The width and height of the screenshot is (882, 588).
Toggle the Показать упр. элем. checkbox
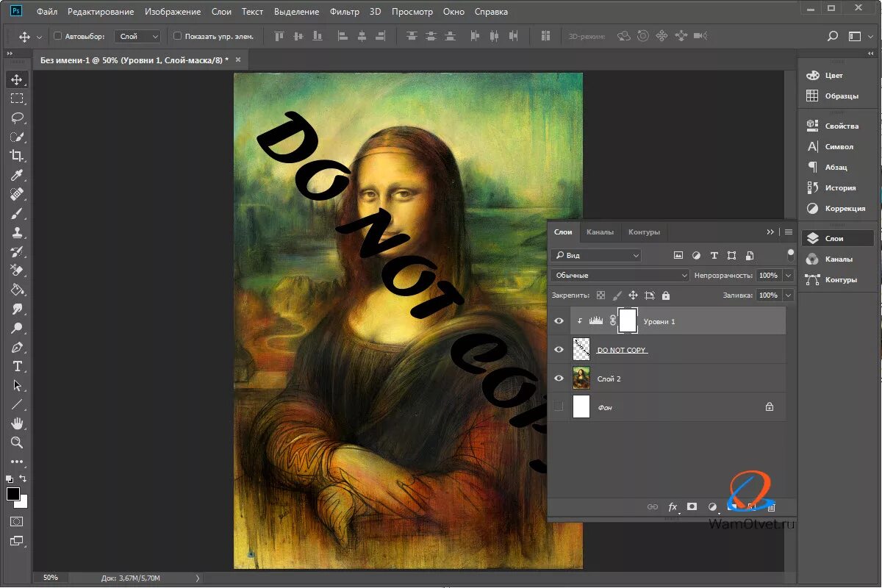point(177,36)
